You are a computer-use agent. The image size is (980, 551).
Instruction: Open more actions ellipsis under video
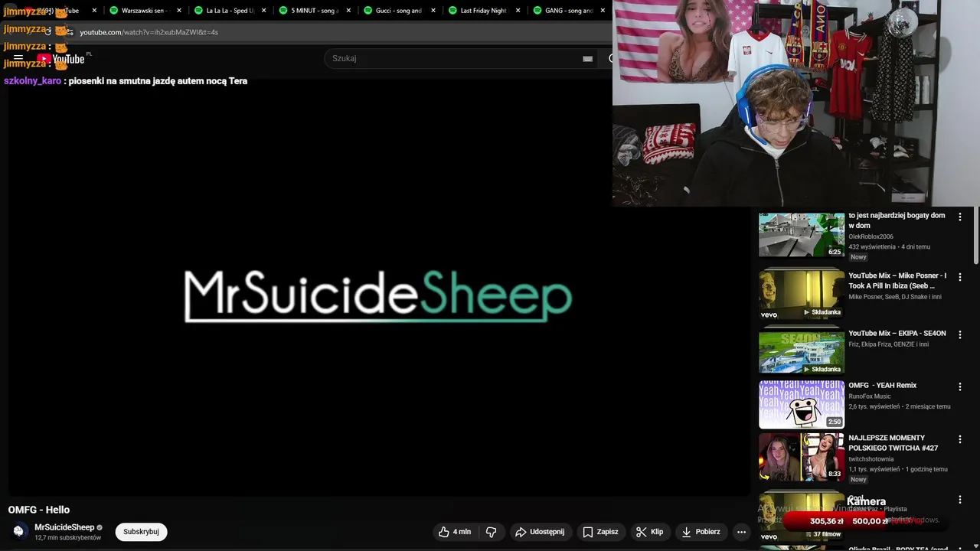point(741,532)
